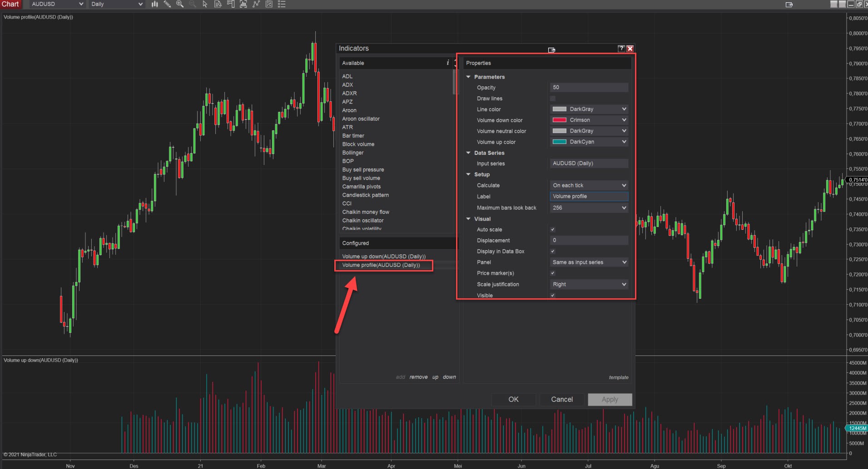This screenshot has height=469, width=868.
Task: Select the drawing tools pencil icon
Action: [167, 4]
